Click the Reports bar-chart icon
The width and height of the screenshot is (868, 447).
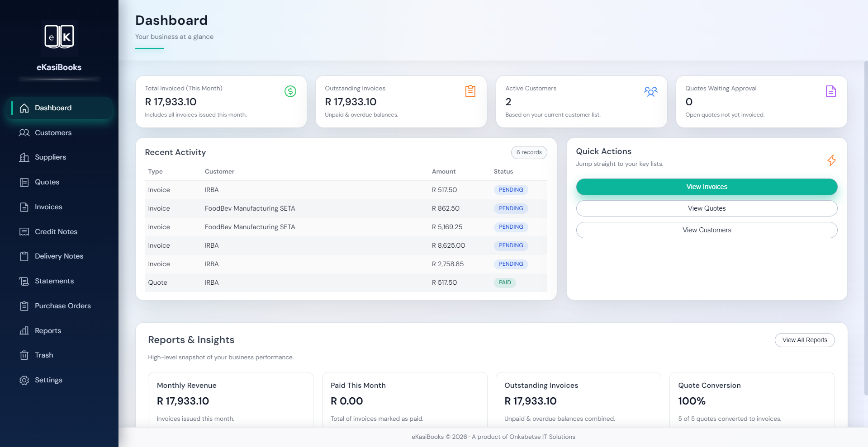pos(24,330)
